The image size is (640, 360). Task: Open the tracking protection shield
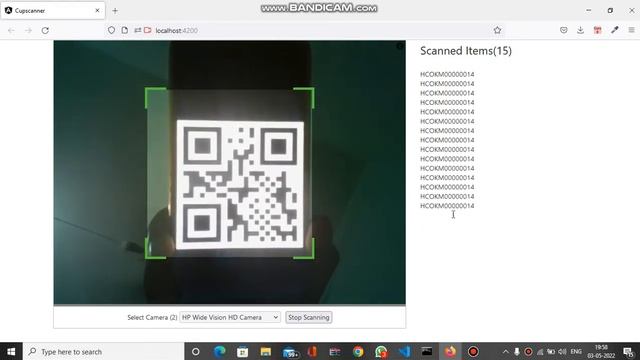111,30
